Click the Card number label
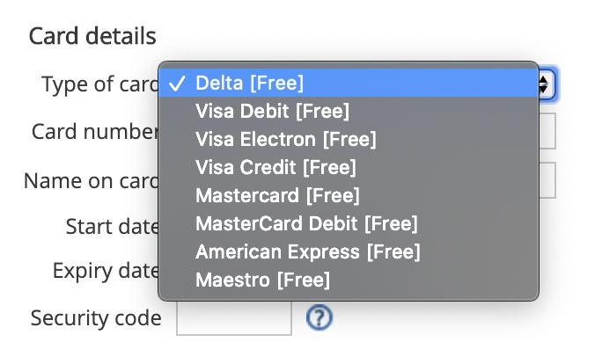Screen dimensions: 595x364 coord(95,132)
